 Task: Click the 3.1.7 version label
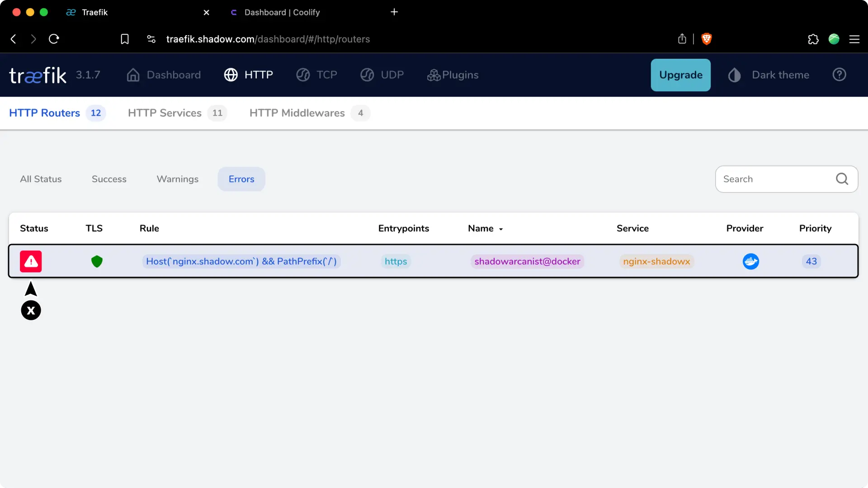88,75
